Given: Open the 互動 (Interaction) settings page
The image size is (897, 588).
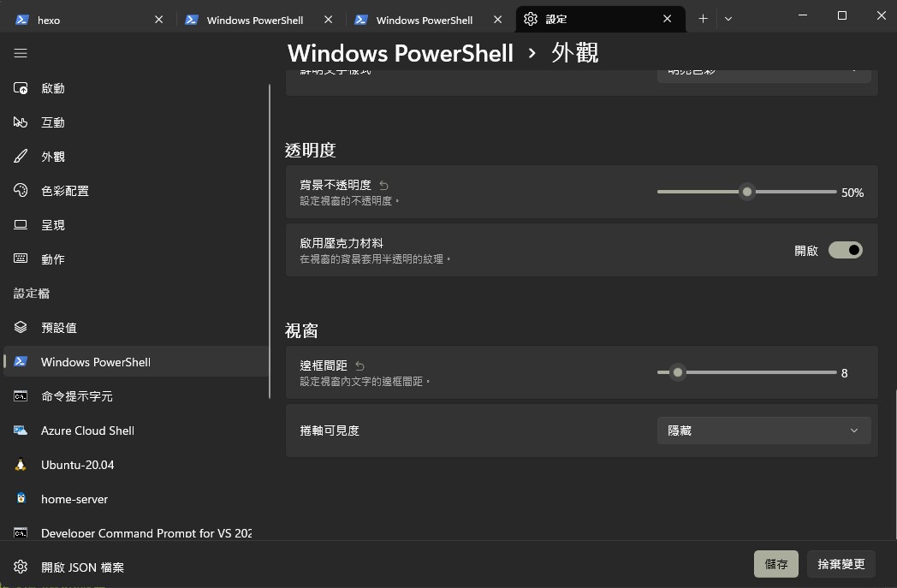Looking at the screenshot, I should pyautogui.click(x=53, y=122).
